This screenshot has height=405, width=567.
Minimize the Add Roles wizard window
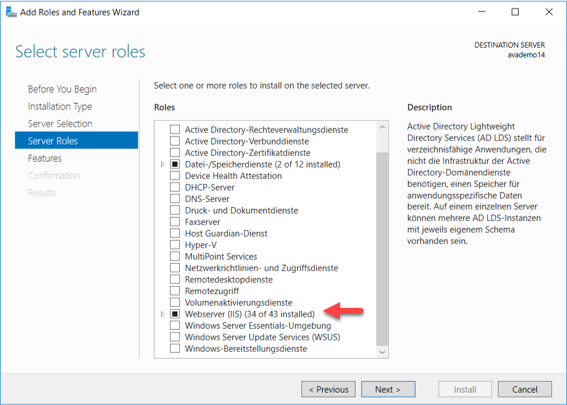click(481, 12)
